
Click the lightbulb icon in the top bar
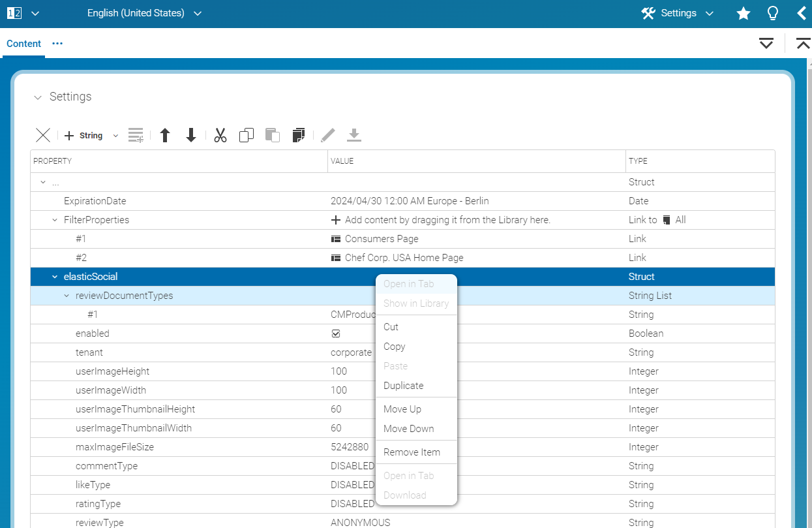772,13
